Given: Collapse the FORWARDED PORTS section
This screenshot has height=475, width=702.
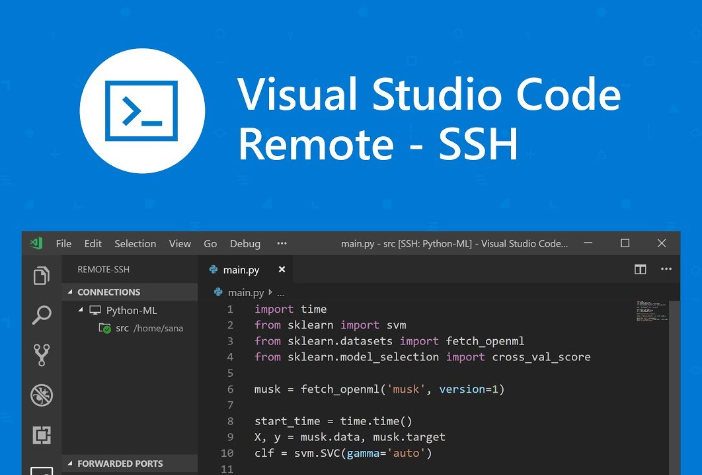Looking at the screenshot, I should point(70,463).
